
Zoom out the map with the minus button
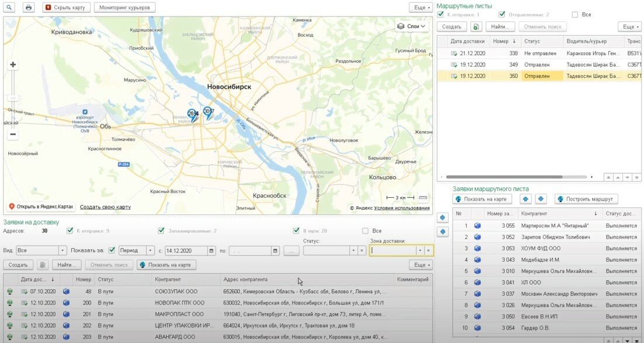[x=13, y=134]
